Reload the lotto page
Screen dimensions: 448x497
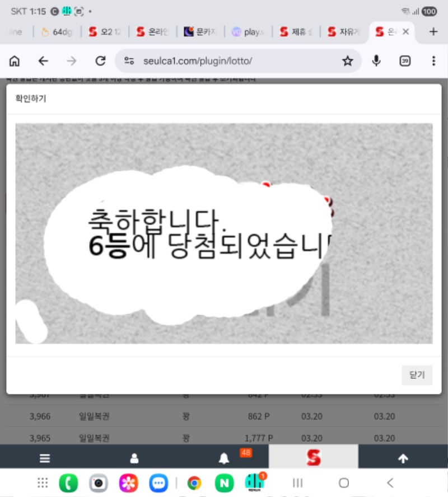(100, 61)
